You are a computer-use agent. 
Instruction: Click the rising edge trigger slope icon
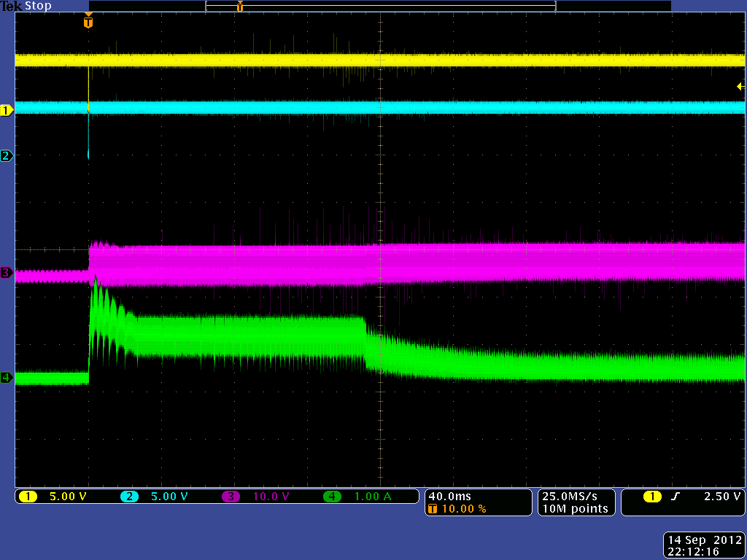click(x=675, y=497)
